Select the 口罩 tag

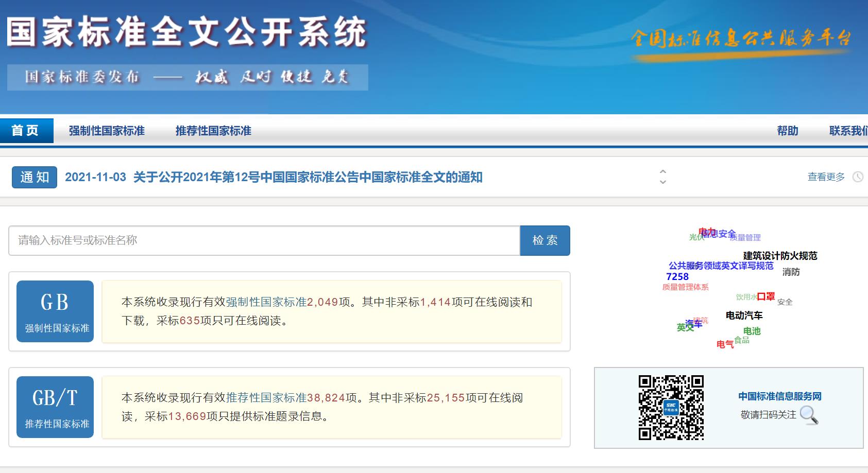point(766,296)
